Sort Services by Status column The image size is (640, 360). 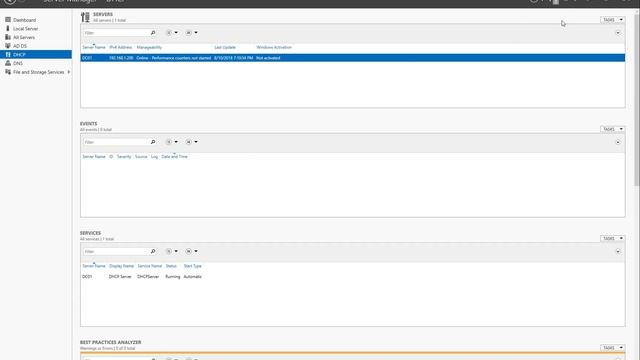(171, 266)
